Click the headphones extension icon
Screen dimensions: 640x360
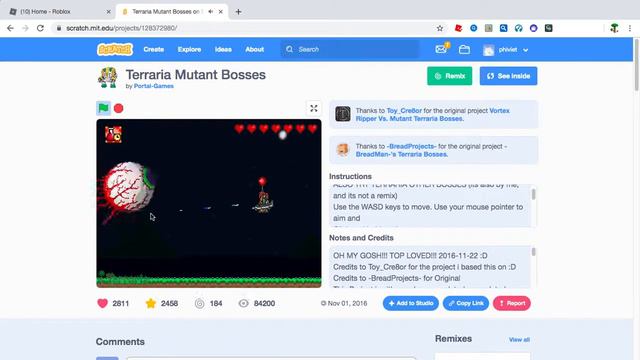[518, 28]
